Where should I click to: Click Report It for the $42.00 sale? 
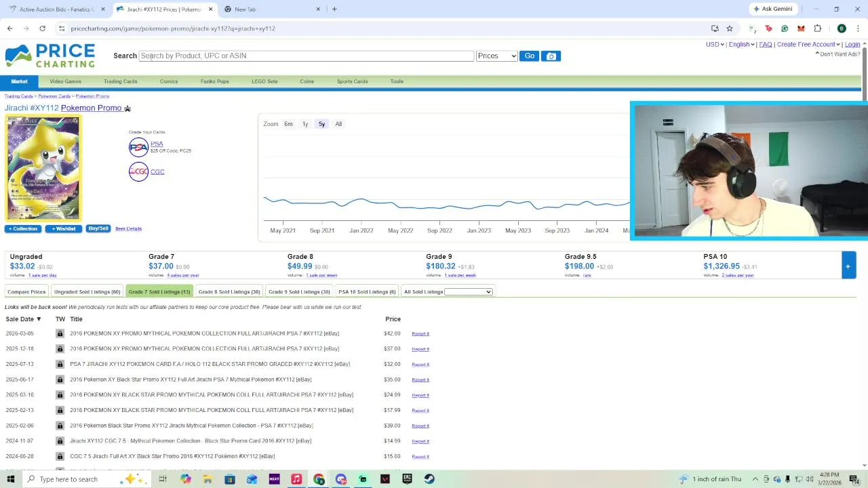coord(420,333)
